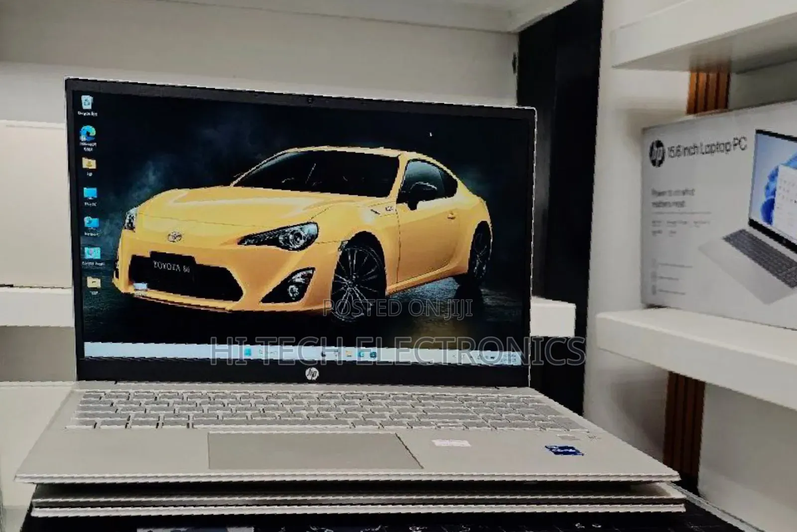
Task: Open the Recycle Bin desktop icon
Action: [x=87, y=105]
